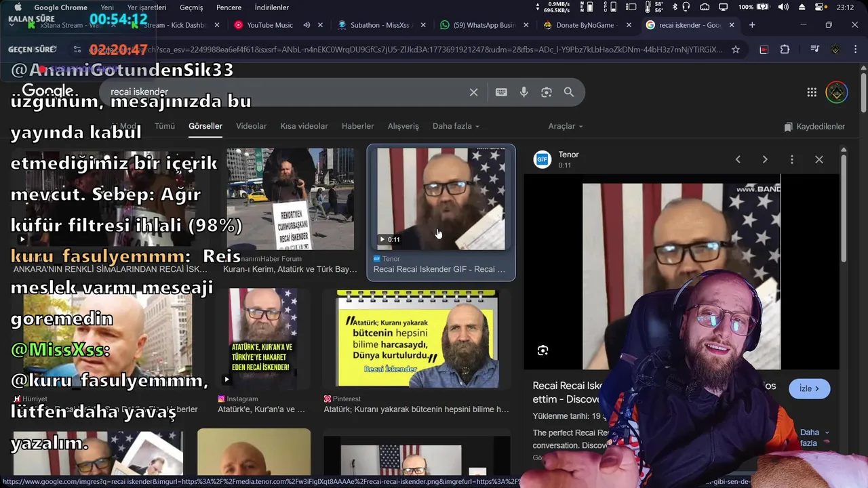868x488 pixels.
Task: Clear the search box text with X
Action: tap(473, 92)
